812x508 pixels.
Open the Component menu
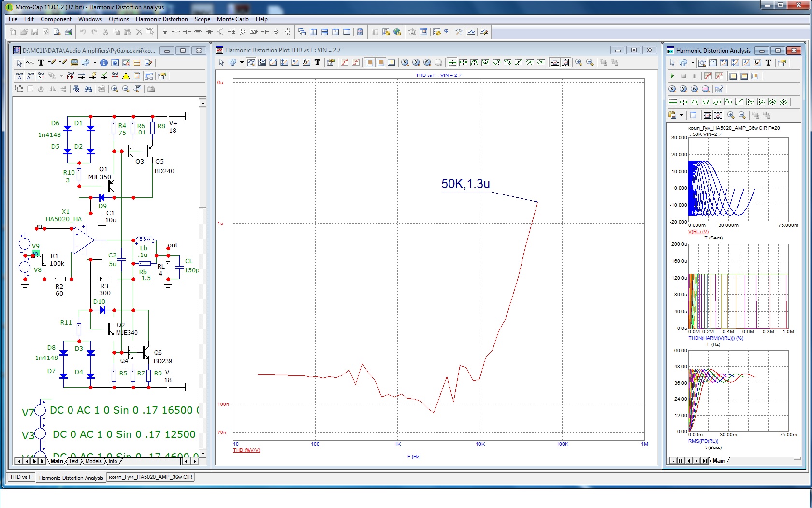point(56,19)
